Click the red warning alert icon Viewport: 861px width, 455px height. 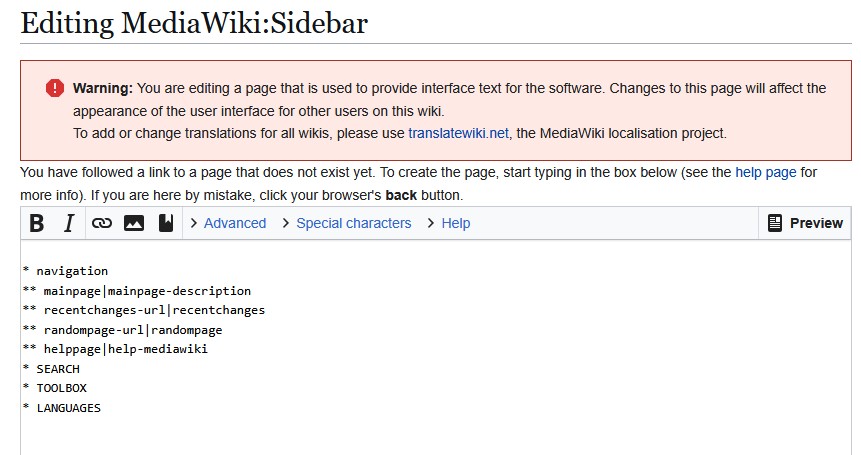tap(55, 88)
